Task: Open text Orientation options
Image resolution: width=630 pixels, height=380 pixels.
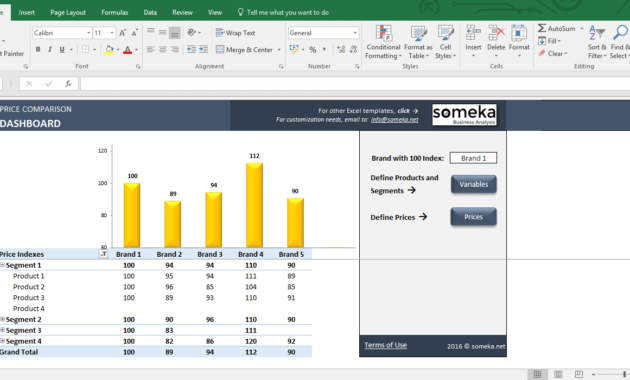Action: pyautogui.click(x=192, y=33)
